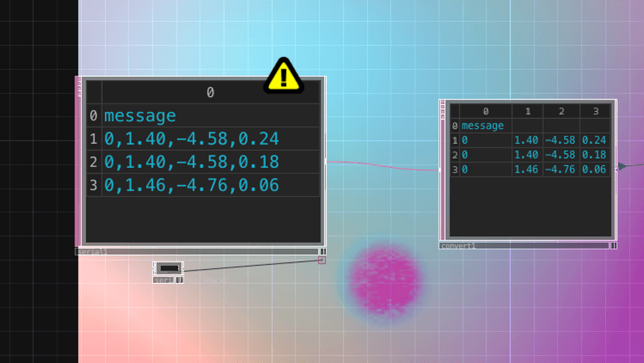Click row index 3 in serial1 table
644x363 pixels.
[93, 185]
